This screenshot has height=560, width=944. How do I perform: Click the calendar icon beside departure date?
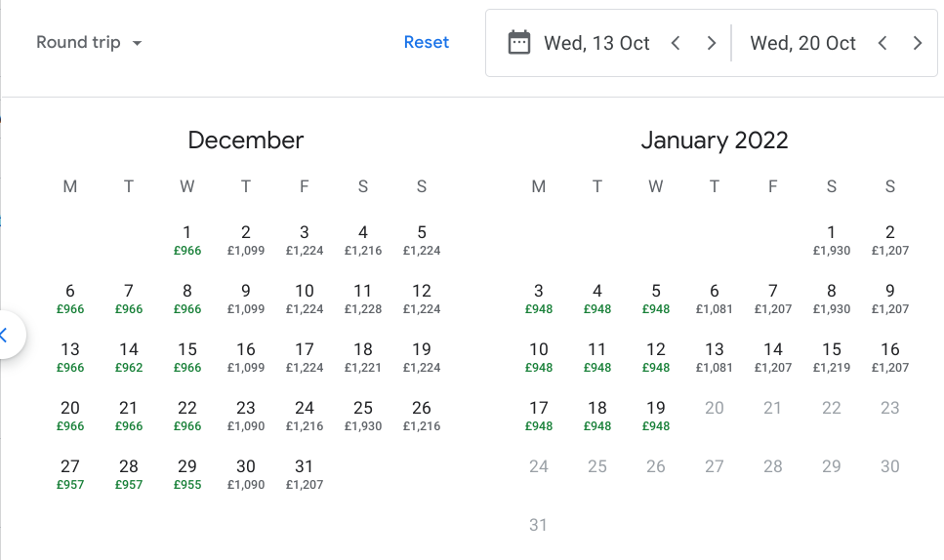coord(519,43)
